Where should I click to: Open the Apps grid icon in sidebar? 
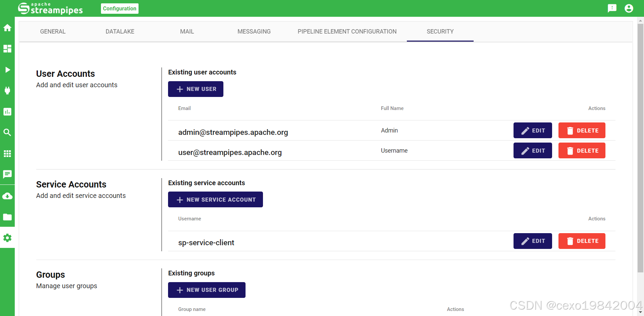[7, 154]
